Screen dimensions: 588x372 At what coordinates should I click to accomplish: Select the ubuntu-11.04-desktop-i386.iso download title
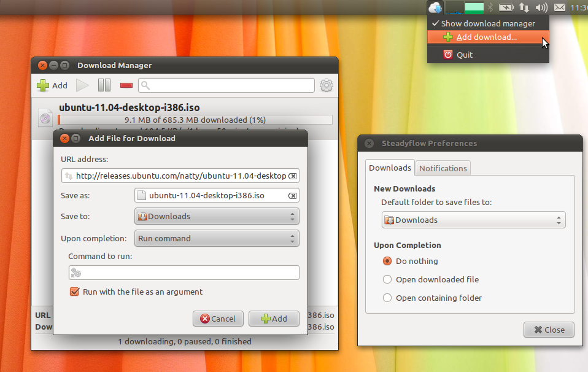[x=130, y=107]
